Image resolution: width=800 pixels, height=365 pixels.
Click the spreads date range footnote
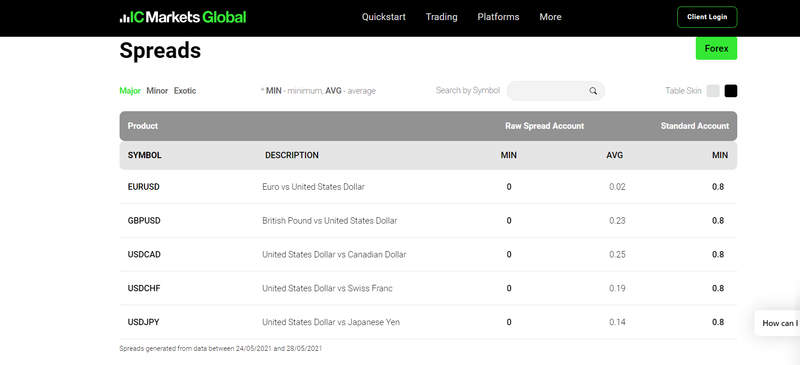[x=220, y=349]
